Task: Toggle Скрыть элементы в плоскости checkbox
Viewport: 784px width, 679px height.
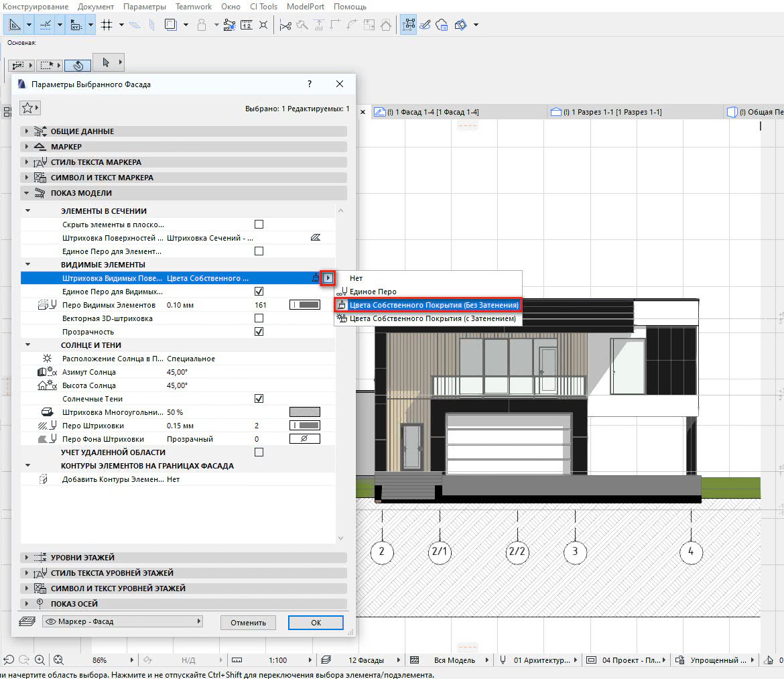Action: click(259, 225)
